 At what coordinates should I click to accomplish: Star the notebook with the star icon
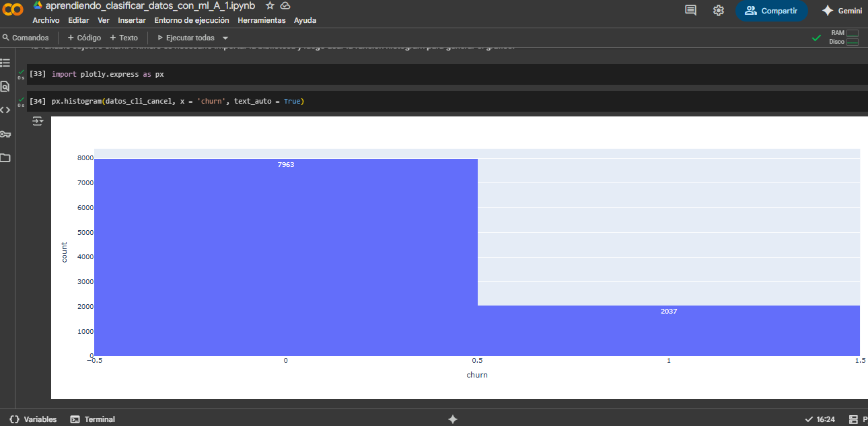click(x=270, y=5)
